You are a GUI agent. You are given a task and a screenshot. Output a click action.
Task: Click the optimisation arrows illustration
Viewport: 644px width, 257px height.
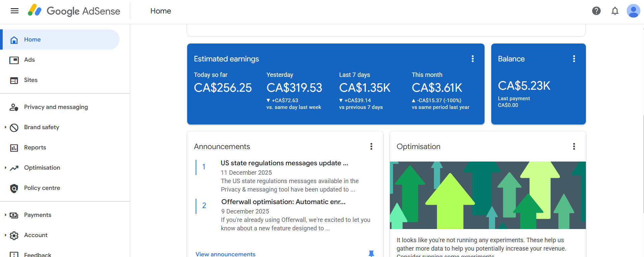[488, 195]
